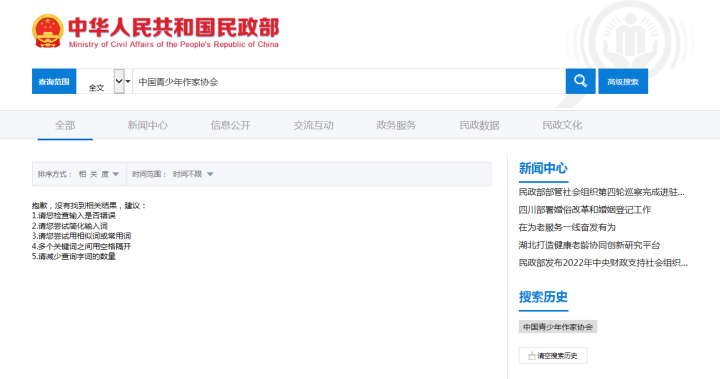
Task: Click the 搜索历史 sidebar heading
Action: 543,297
